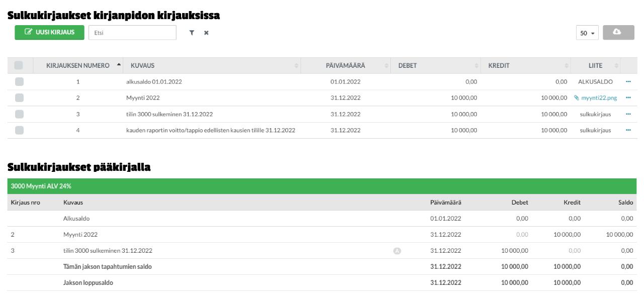
Task: Check the box for Myynti 2022 row
Action: pos(19,97)
